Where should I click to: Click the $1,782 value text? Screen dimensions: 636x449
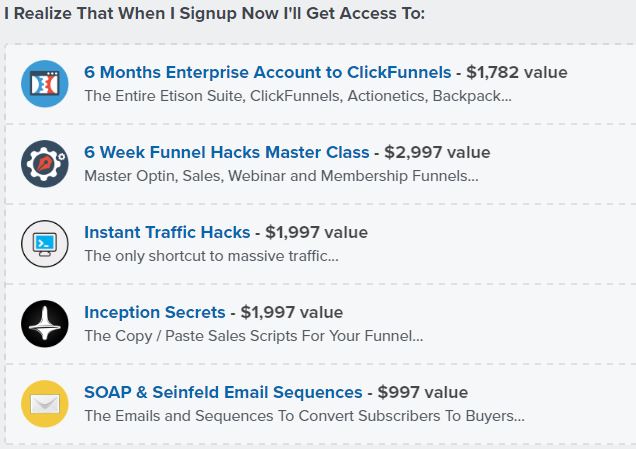[517, 72]
